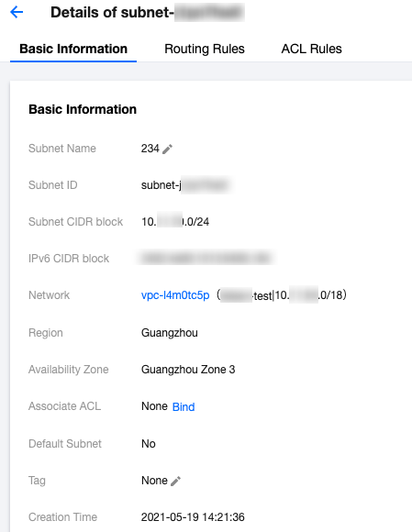Screen dimensions: 412x532
Task: Click the Details of subnet page title
Action: tap(148, 13)
